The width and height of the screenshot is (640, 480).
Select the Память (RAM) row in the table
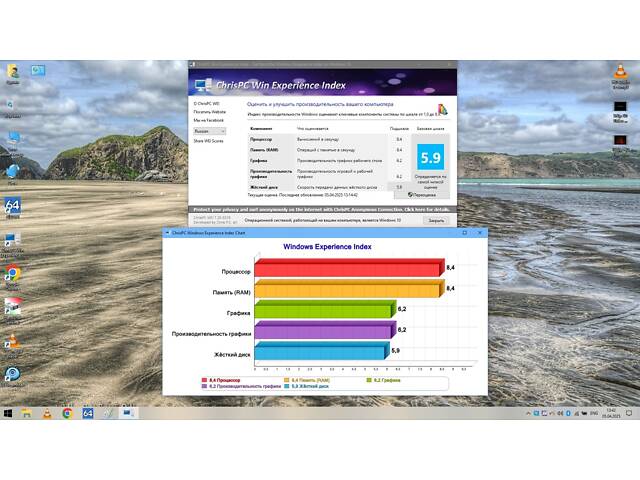point(329,150)
